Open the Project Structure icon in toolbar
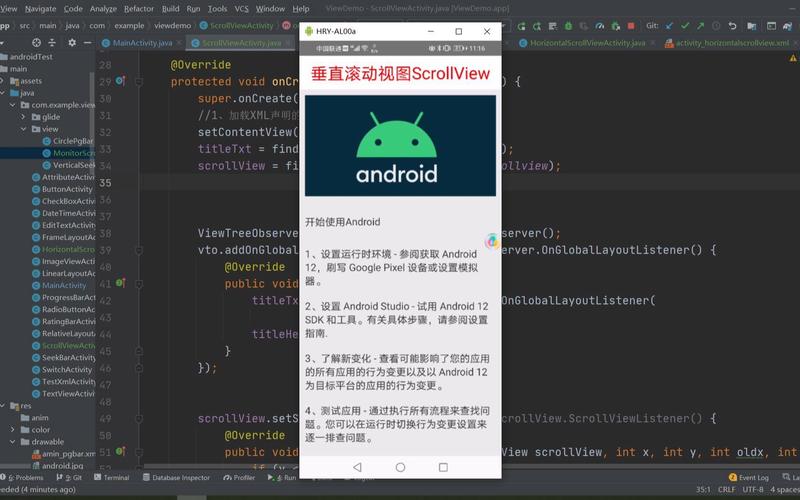 point(752,26)
